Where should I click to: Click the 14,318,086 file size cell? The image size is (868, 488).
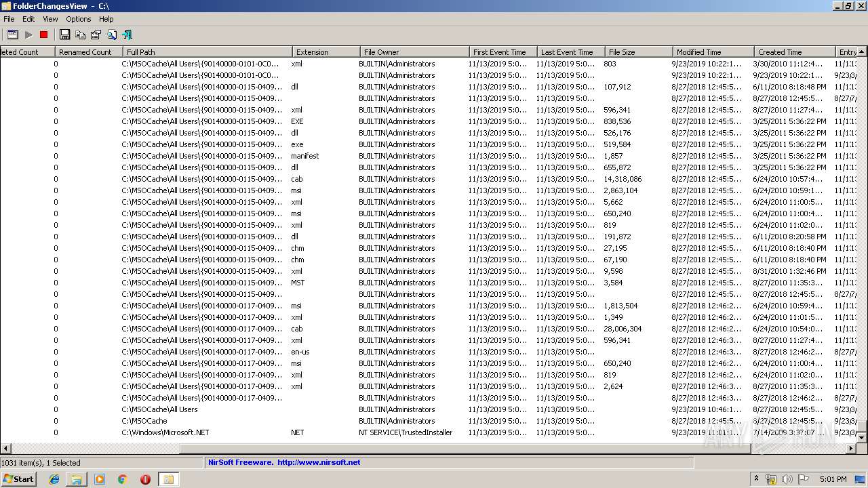(623, 179)
